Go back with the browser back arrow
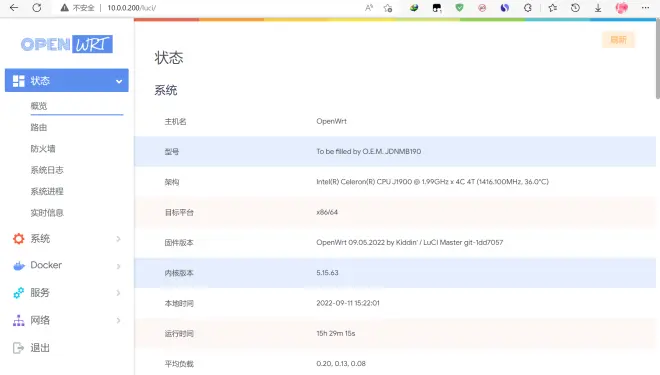 (14, 8)
